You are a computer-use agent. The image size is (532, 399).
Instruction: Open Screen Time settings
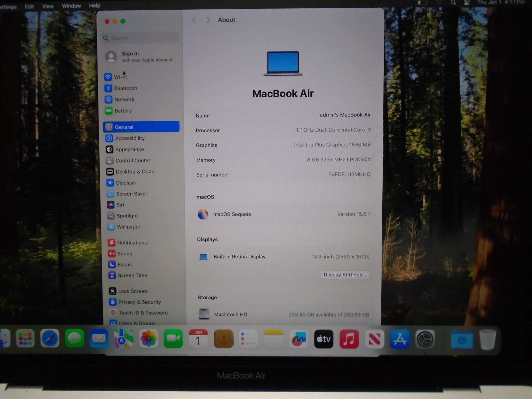[128, 275]
